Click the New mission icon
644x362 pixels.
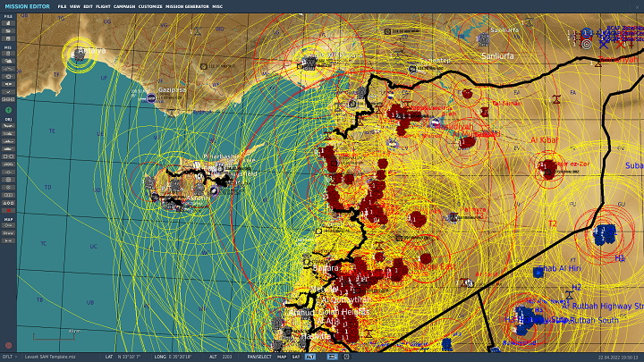tap(8, 24)
